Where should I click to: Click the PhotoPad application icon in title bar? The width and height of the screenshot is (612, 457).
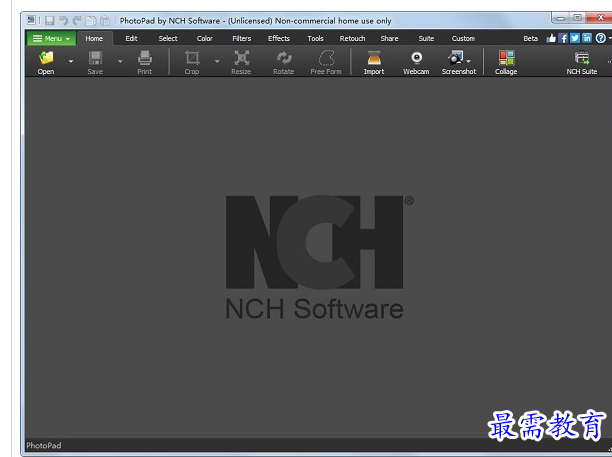click(x=31, y=20)
